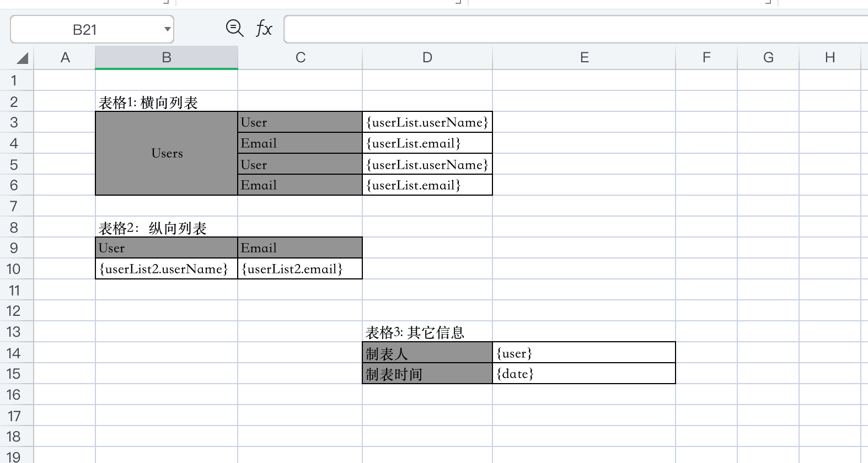Screen dimensions: 868x463
Task: Click the fx insert function icon
Action: pos(264,28)
